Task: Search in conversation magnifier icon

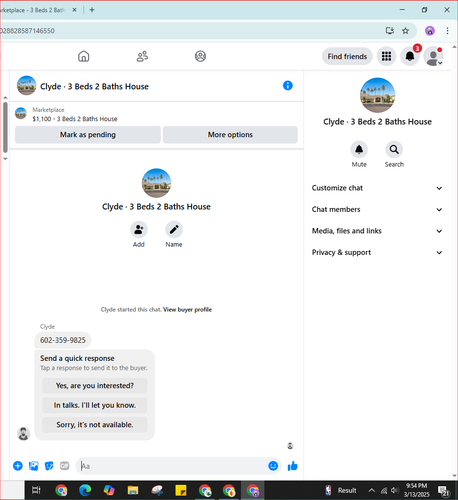Action: (394, 150)
